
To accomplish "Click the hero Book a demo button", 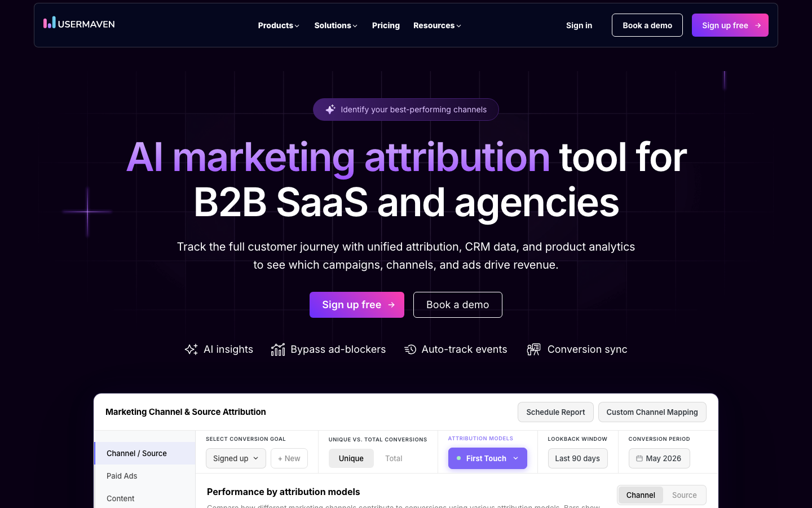I will pyautogui.click(x=458, y=305).
